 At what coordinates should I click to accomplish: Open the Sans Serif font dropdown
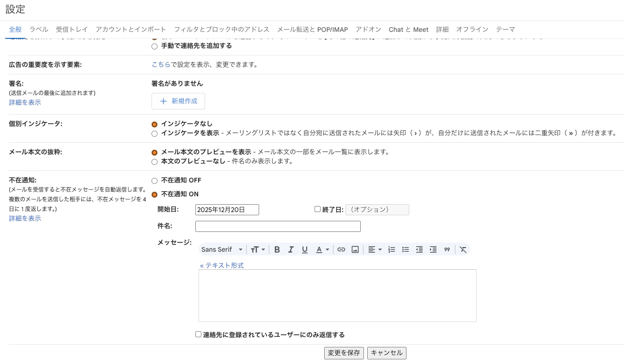coord(222,249)
